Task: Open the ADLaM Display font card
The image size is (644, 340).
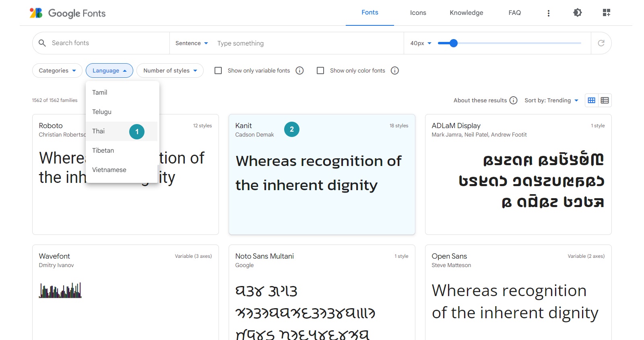Action: [x=518, y=174]
